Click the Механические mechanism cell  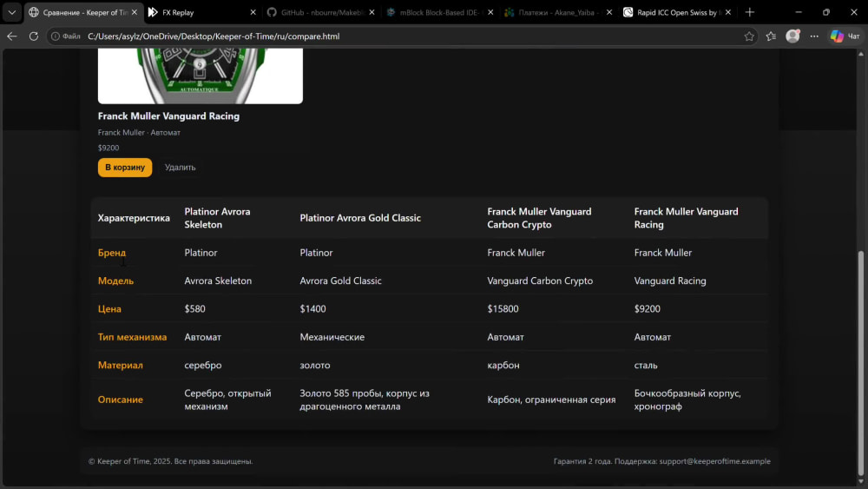332,337
